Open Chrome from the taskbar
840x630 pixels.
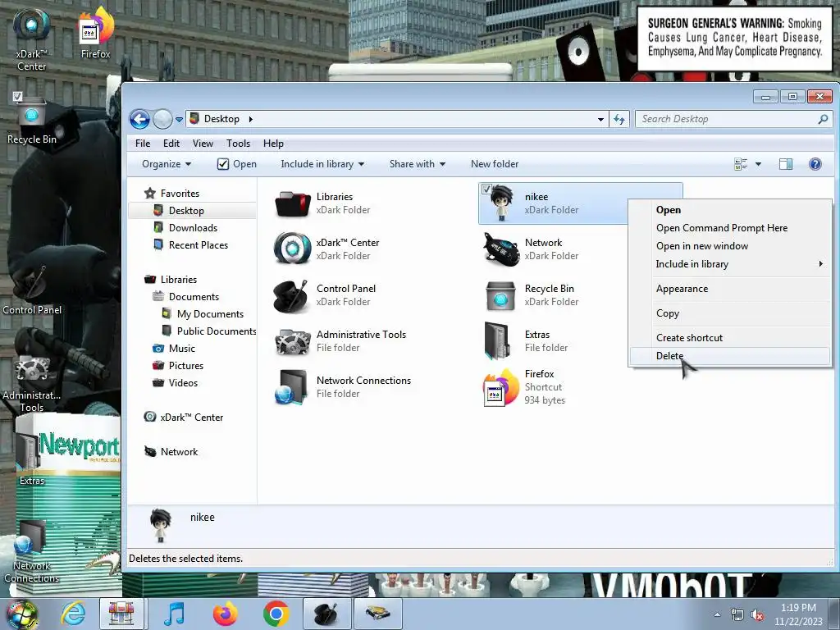click(x=276, y=614)
